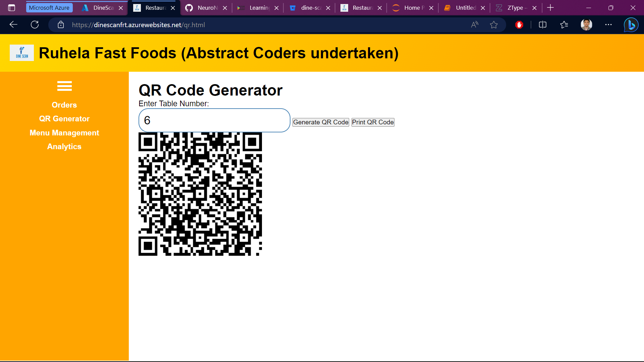Open the sidebar hamburger menu
This screenshot has width=644, height=362.
click(64, 86)
